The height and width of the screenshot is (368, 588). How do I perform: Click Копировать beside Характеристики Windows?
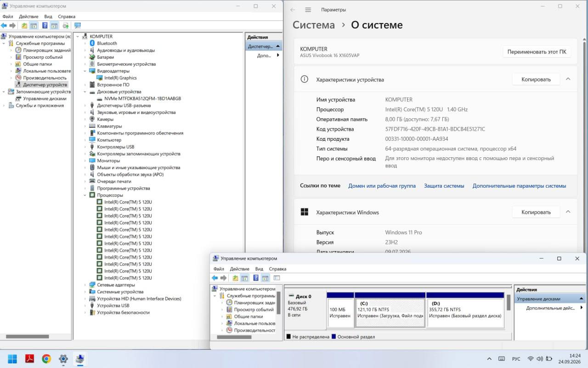(536, 212)
